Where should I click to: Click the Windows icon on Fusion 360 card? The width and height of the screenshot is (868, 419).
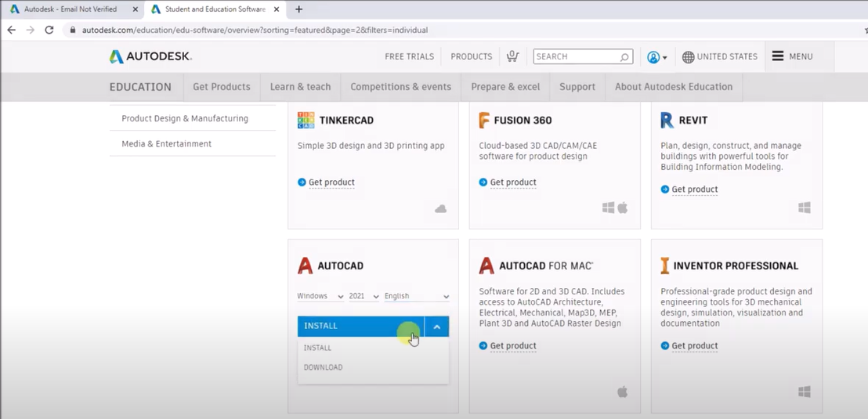pos(609,208)
